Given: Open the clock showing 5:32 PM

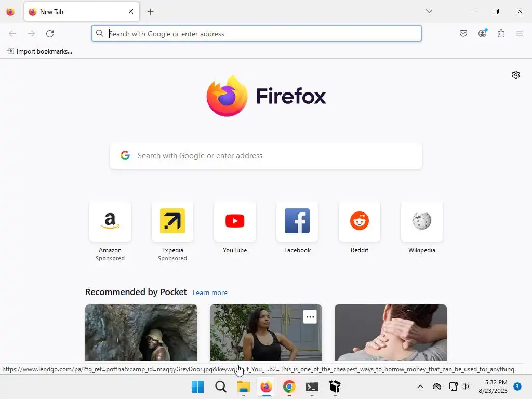Looking at the screenshot, I should click(x=493, y=387).
